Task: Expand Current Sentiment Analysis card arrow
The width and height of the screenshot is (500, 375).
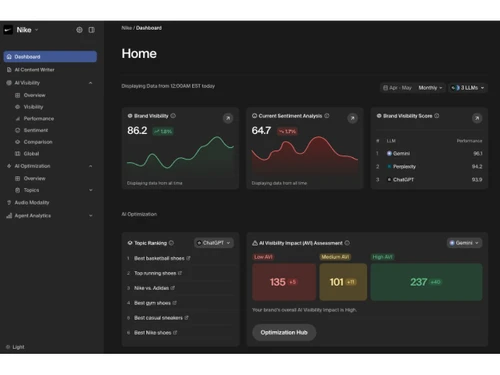Action: click(x=352, y=118)
